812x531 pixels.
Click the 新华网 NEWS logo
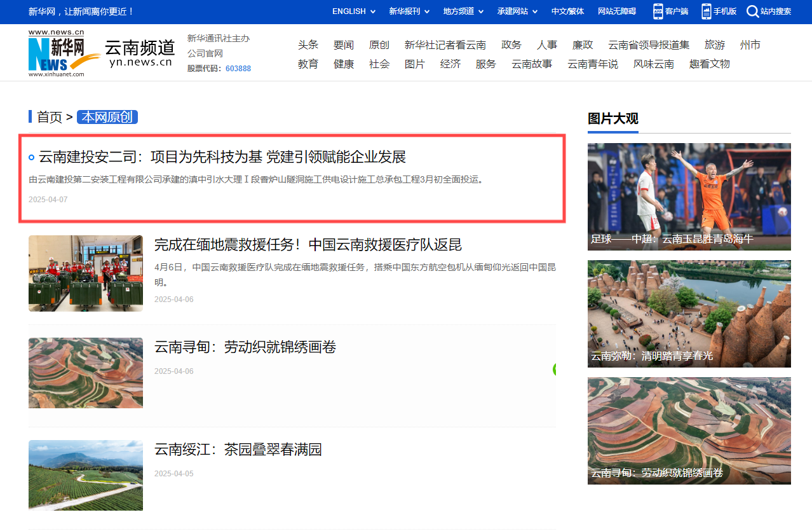click(x=64, y=53)
